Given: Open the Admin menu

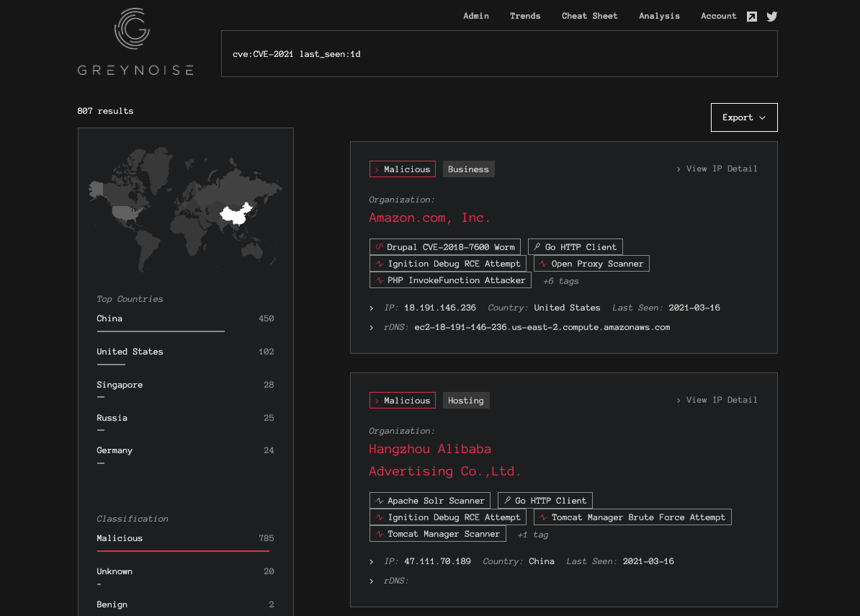Looking at the screenshot, I should point(476,16).
